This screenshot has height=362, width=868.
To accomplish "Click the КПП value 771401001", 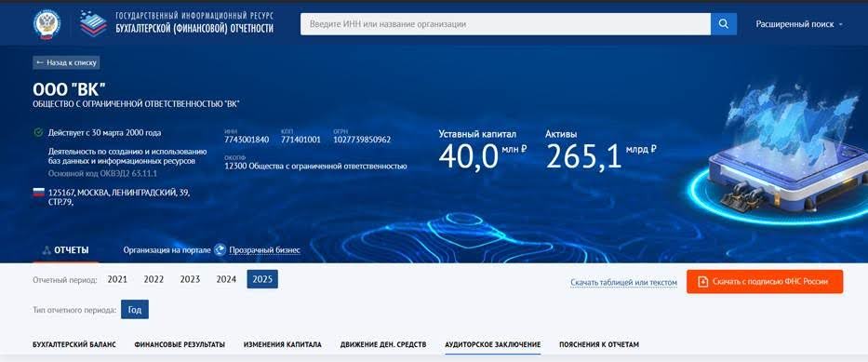I will click(300, 140).
